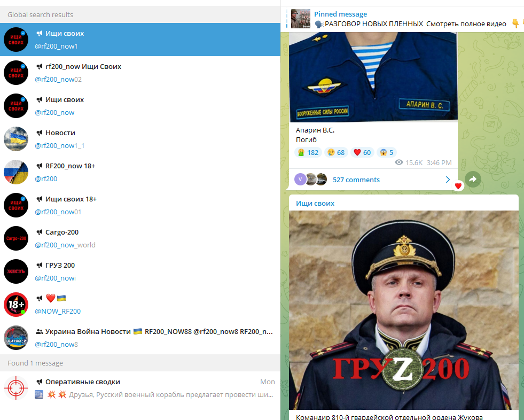Open the officer ГРУЗ 200 photo
Viewport: 524px width, 420px height.
[x=404, y=310]
